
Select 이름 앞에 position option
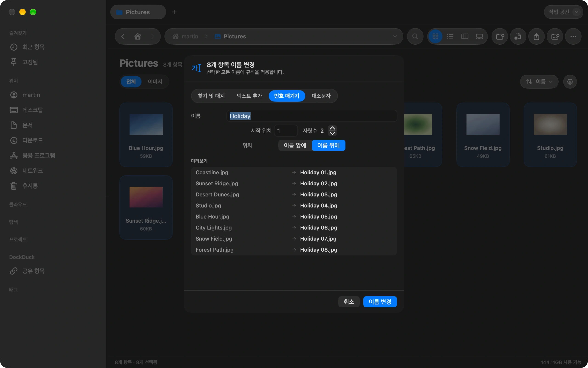(x=295, y=145)
